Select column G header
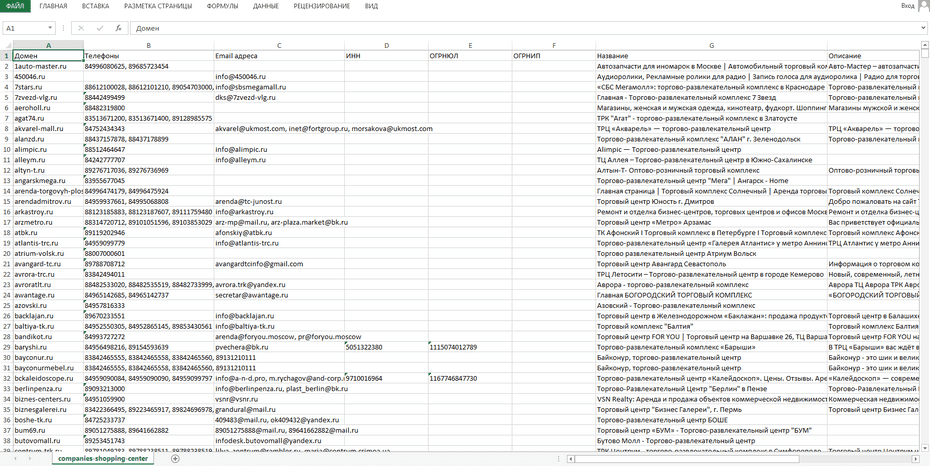The width and height of the screenshot is (930, 466). pos(710,46)
